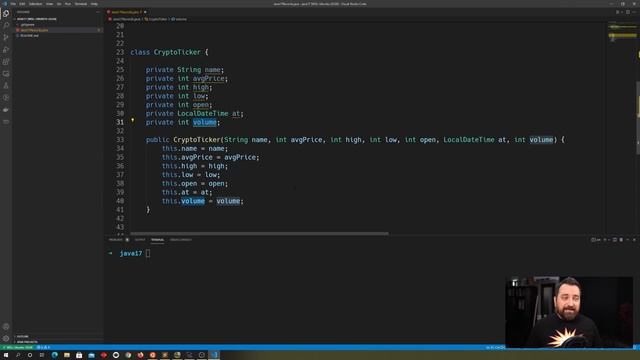Click the lightbulb quick-fix on line 31
The height and width of the screenshot is (360, 640).
(x=132, y=120)
